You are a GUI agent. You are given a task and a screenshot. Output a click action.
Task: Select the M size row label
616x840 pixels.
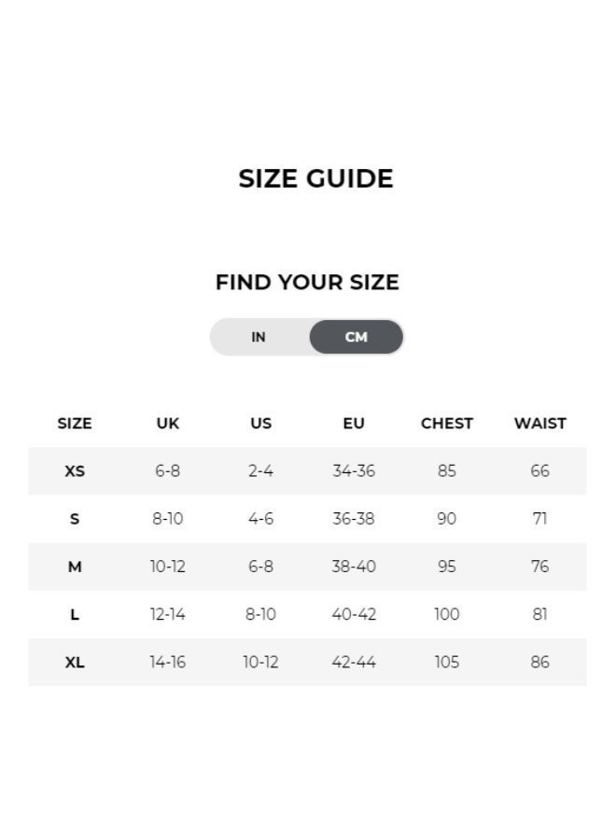coord(75,567)
